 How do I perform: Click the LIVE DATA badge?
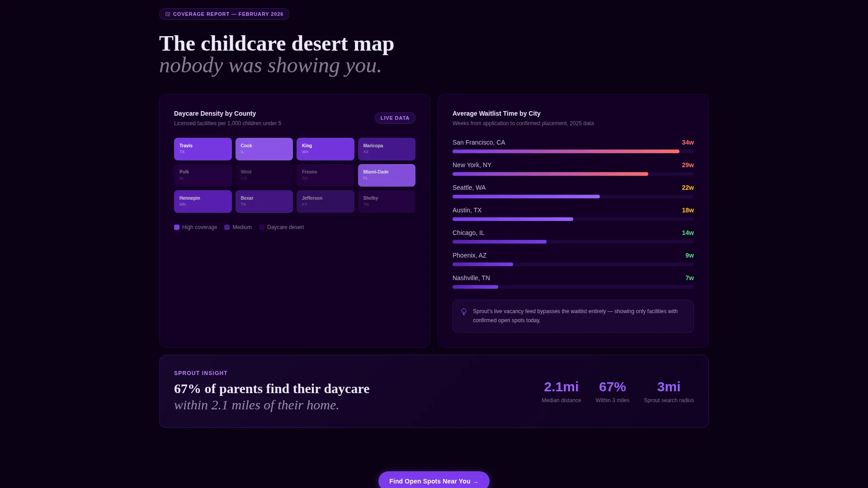click(x=395, y=118)
